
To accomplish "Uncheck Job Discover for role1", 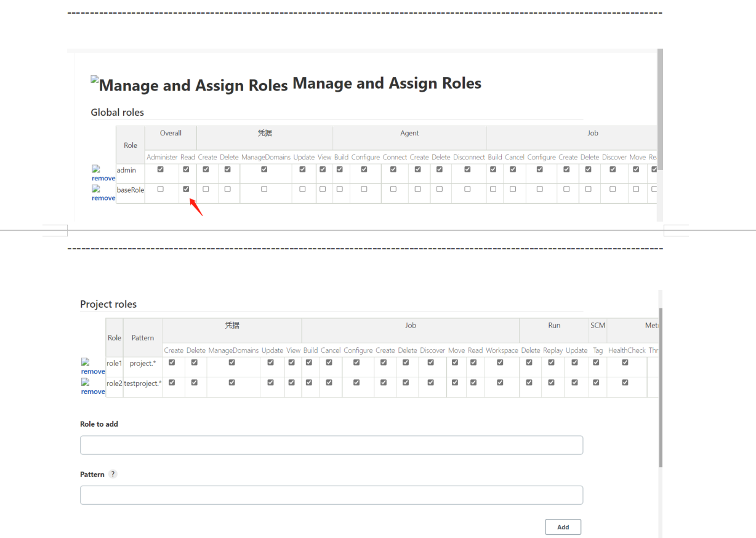I will (430, 363).
